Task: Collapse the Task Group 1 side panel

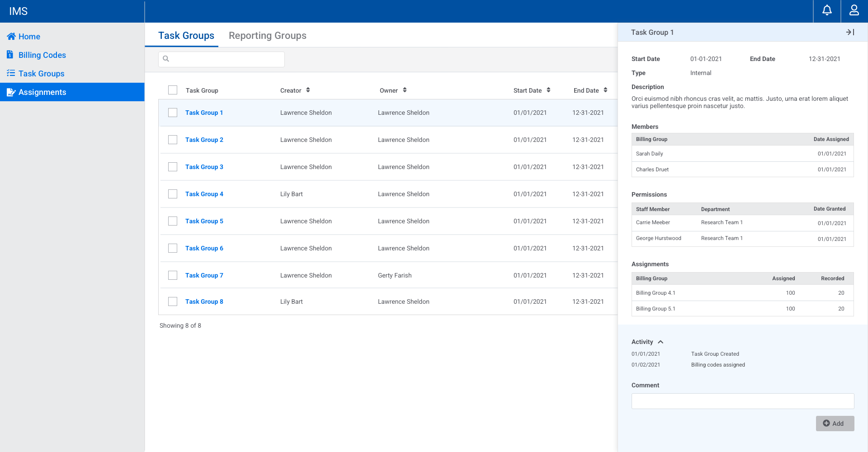Action: pos(850,32)
